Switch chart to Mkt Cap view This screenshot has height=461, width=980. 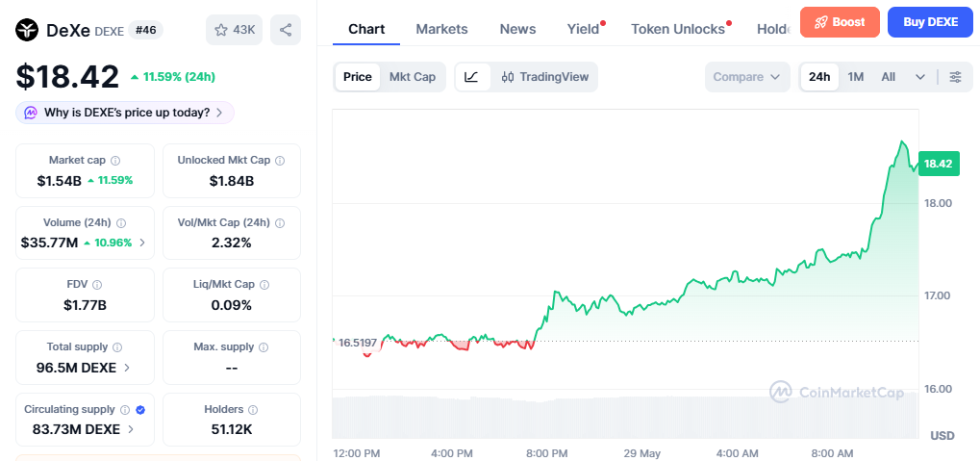click(412, 77)
